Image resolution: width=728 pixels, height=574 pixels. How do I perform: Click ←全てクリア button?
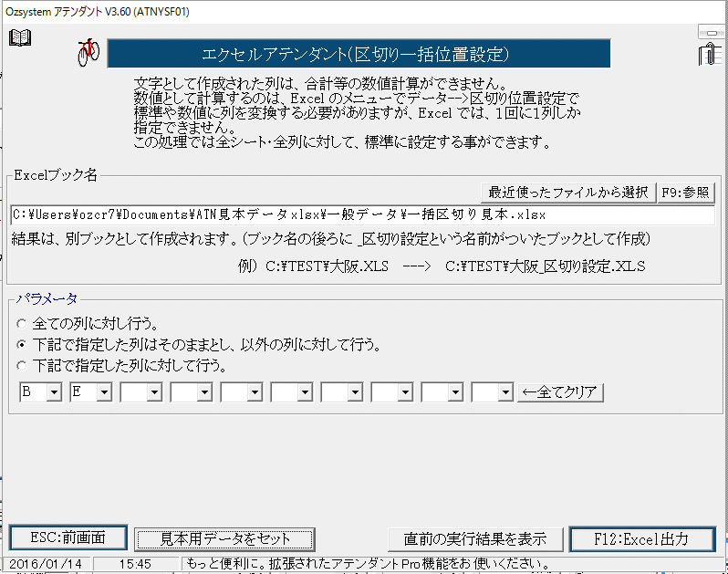[x=560, y=392]
